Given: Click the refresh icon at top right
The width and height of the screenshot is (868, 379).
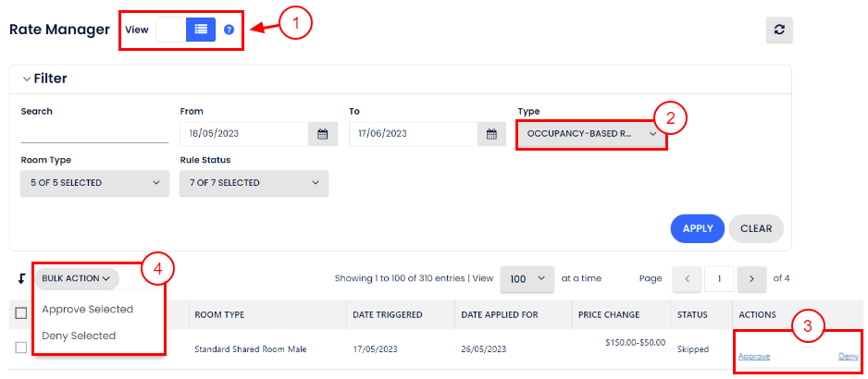Looking at the screenshot, I should coord(779,30).
